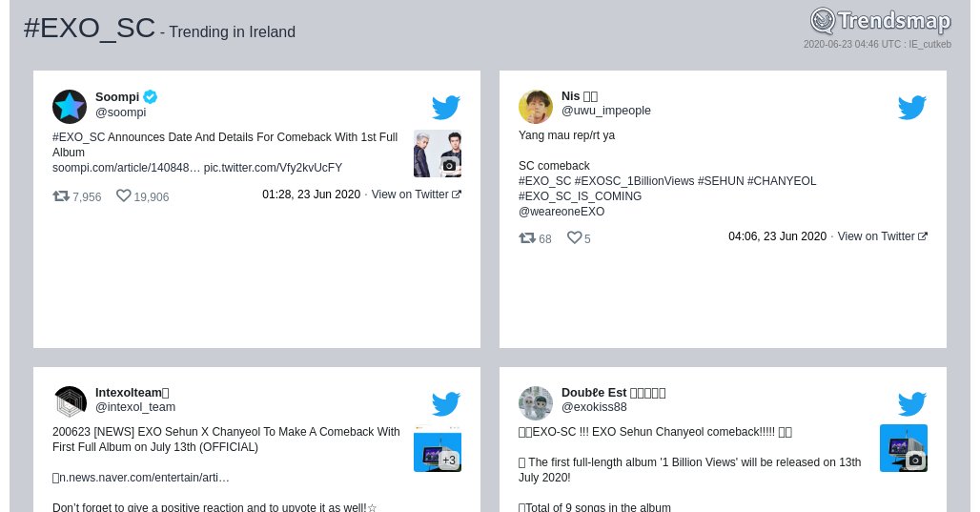Open View on Twitter for Soompi's tweet
The image size is (980, 512).
point(417,195)
